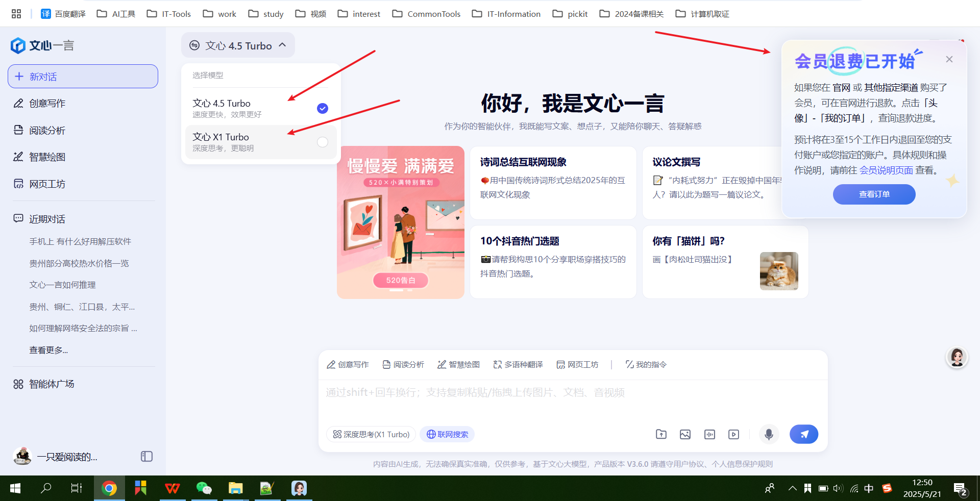This screenshot has width=980, height=501.
Task: Click the upload video icon
Action: [733, 434]
